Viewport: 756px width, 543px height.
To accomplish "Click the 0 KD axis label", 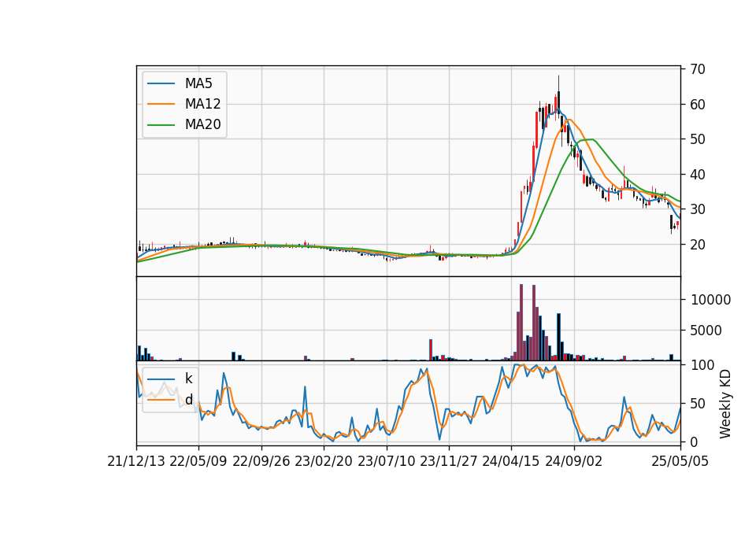I will [694, 441].
